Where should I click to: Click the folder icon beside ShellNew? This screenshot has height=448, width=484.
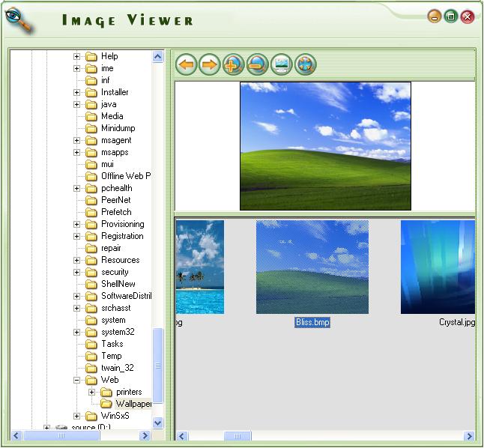point(91,285)
